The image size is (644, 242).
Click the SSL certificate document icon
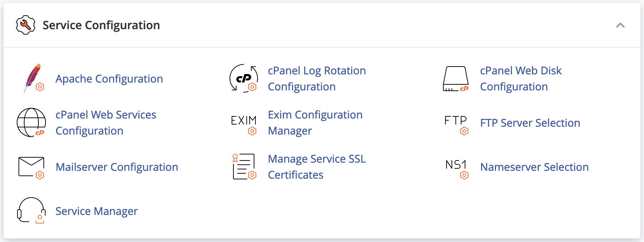(x=244, y=167)
